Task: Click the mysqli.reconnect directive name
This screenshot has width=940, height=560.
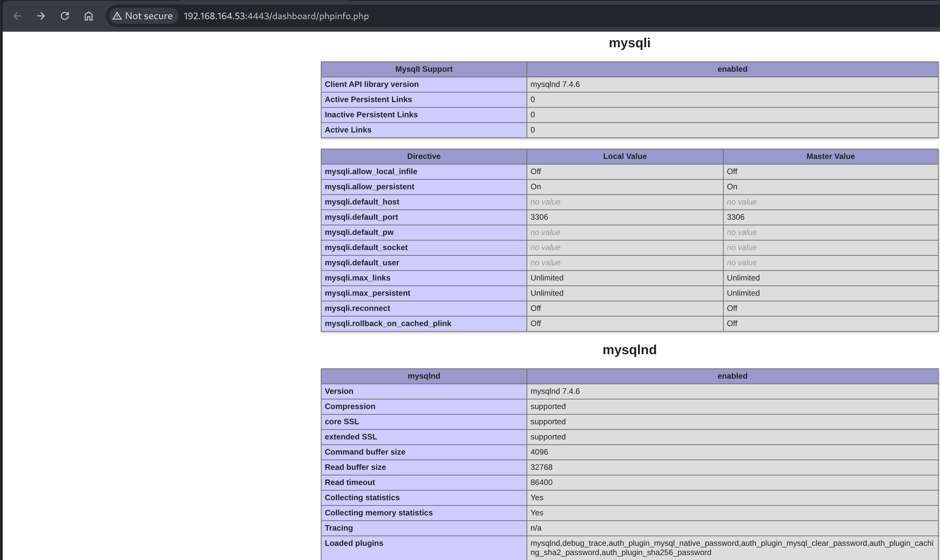Action: [x=357, y=308]
